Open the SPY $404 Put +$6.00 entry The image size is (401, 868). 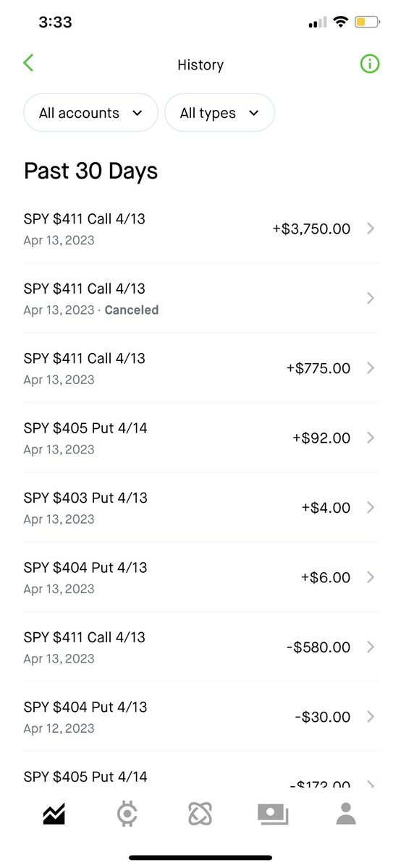pos(200,577)
